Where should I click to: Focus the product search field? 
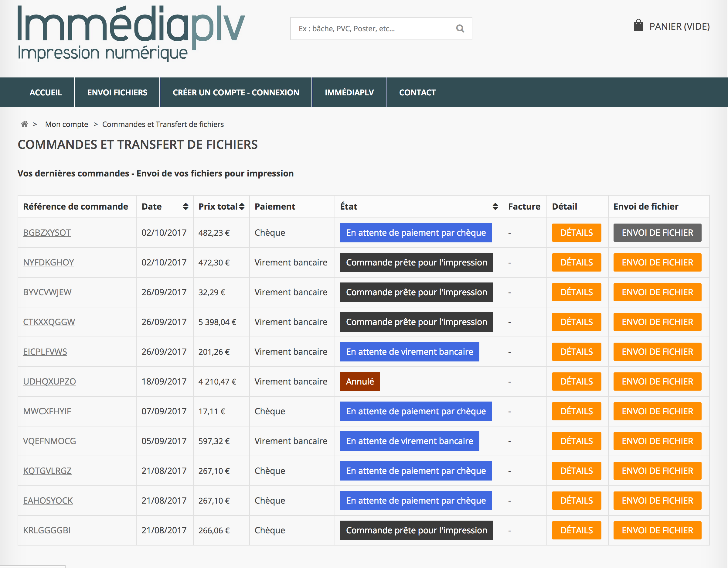point(381,29)
